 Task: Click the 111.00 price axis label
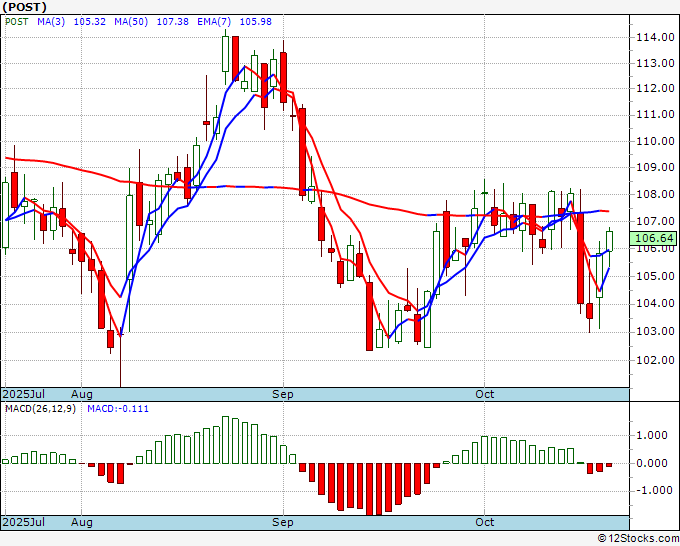pyautogui.click(x=655, y=114)
